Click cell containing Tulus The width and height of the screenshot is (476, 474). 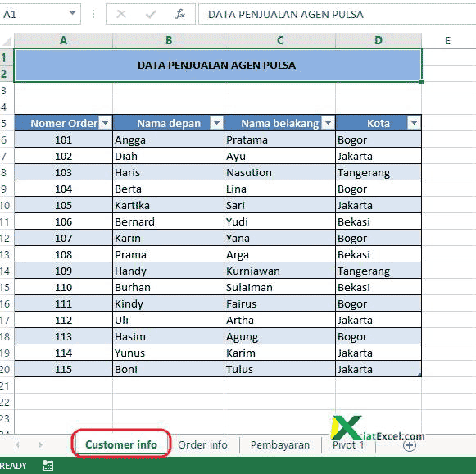point(280,370)
